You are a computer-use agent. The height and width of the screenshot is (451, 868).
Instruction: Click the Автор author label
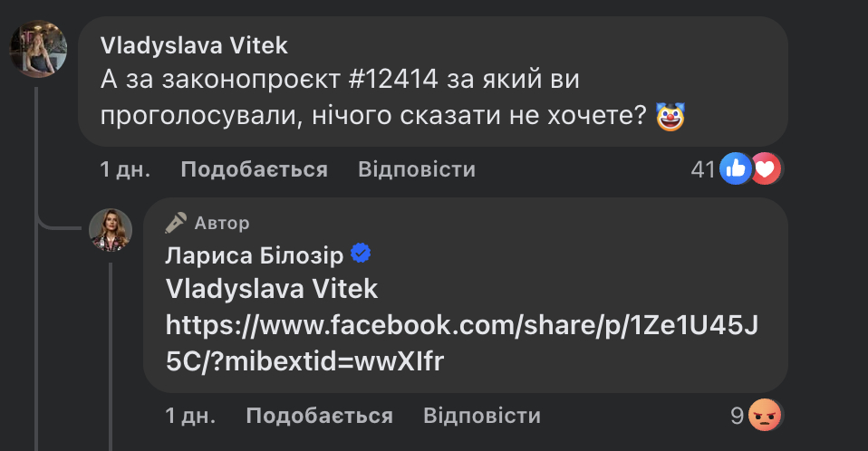(x=222, y=223)
